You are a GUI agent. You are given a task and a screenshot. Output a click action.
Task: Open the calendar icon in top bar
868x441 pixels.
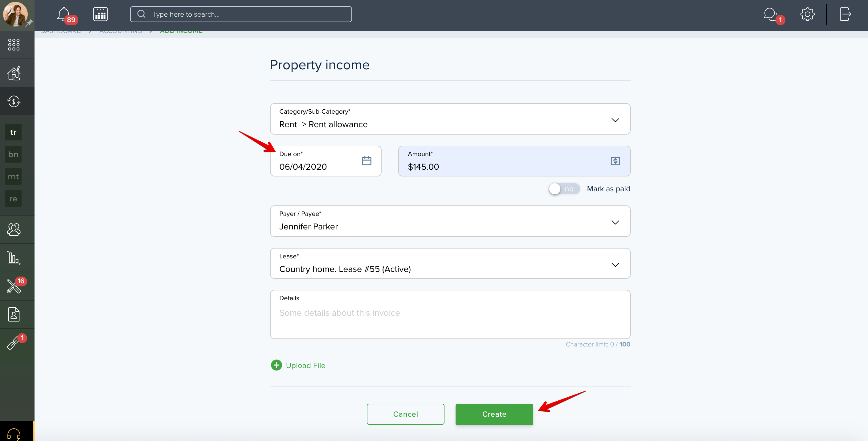point(100,14)
